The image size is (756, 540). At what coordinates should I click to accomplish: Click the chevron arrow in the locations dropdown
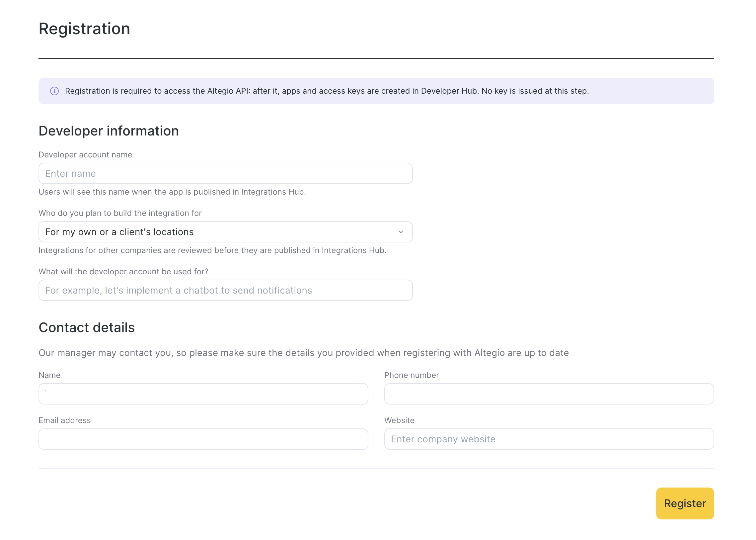(x=401, y=232)
